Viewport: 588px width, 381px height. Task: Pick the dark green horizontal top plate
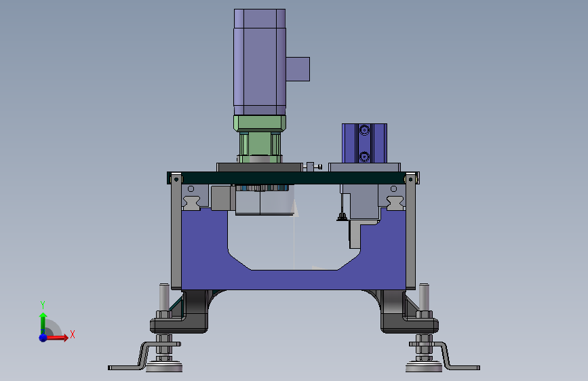tap(293, 178)
